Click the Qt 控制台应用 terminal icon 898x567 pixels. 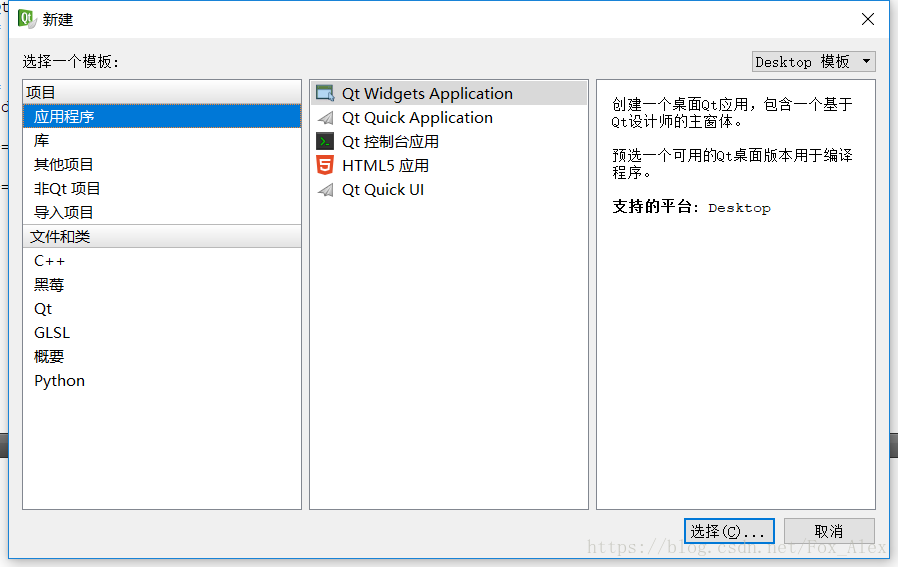pos(325,141)
